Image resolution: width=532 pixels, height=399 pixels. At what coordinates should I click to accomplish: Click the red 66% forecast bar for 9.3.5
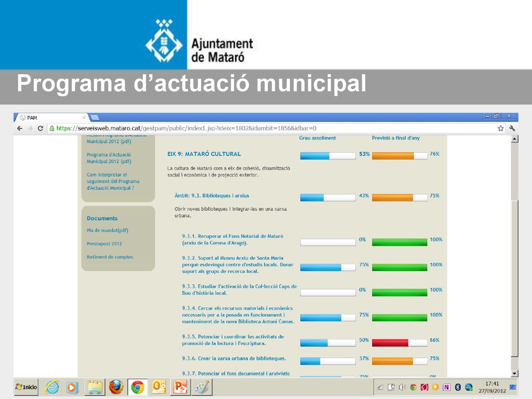pyautogui.click(x=400, y=343)
